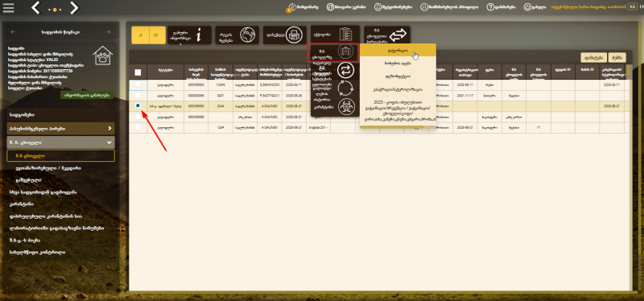Choose the first submenu entry ვაქცინაცია
The image size is (644, 301).
click(398, 51)
